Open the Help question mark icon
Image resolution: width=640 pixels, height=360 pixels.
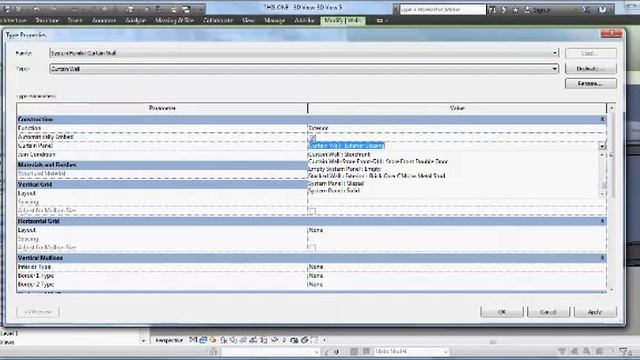602,9
